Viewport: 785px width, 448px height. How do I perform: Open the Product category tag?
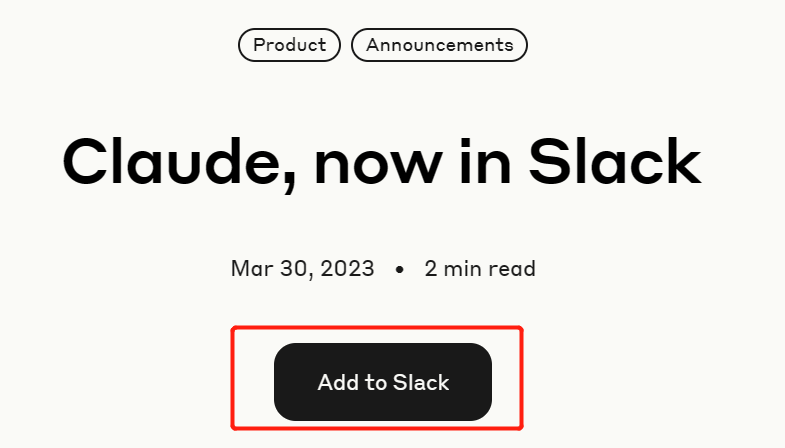(x=289, y=45)
